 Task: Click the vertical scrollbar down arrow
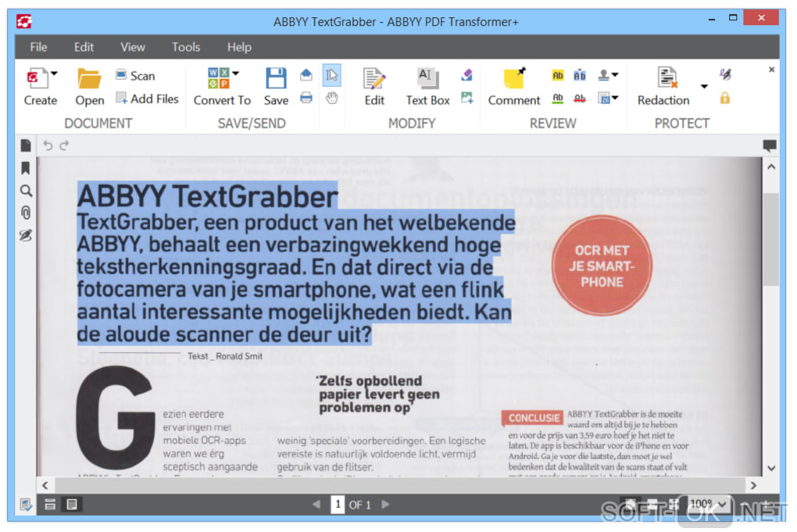point(771,468)
